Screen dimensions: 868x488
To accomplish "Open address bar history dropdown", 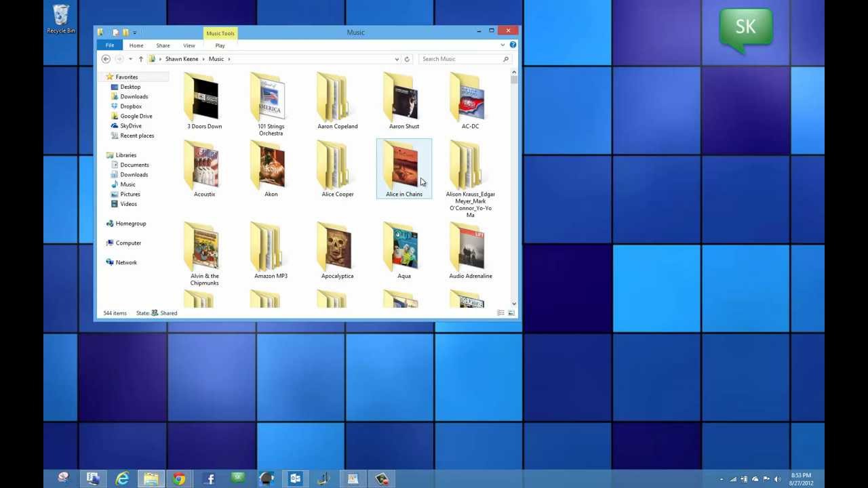I will point(397,59).
